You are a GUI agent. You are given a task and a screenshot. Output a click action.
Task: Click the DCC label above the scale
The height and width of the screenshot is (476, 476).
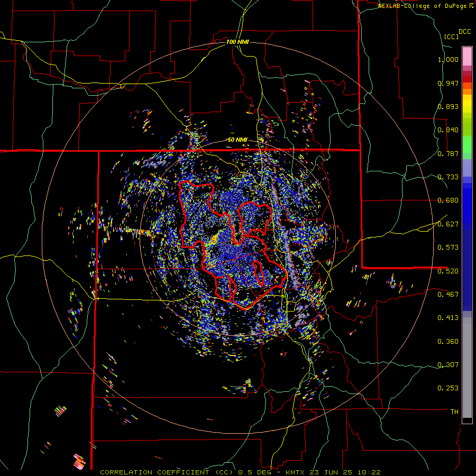464,32
